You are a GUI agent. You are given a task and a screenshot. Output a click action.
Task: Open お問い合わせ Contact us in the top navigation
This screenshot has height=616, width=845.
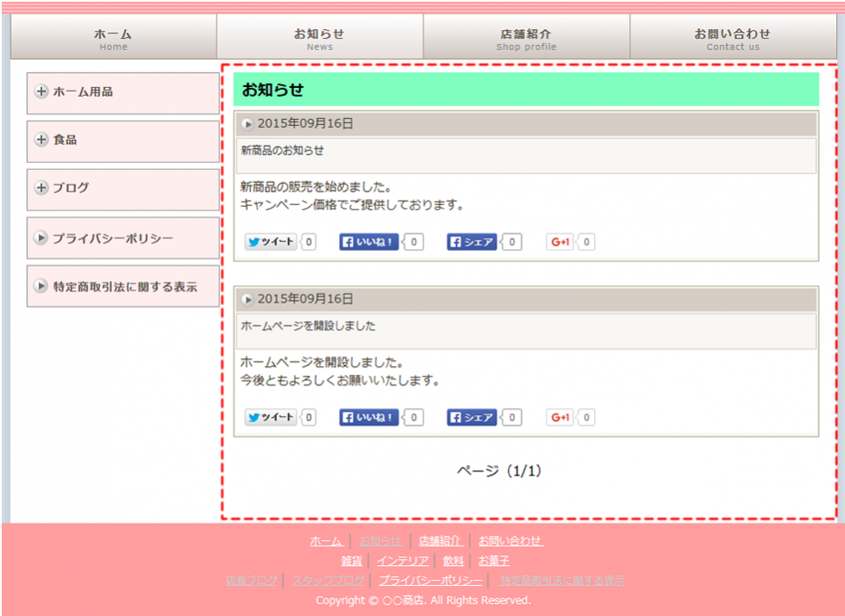tap(733, 37)
